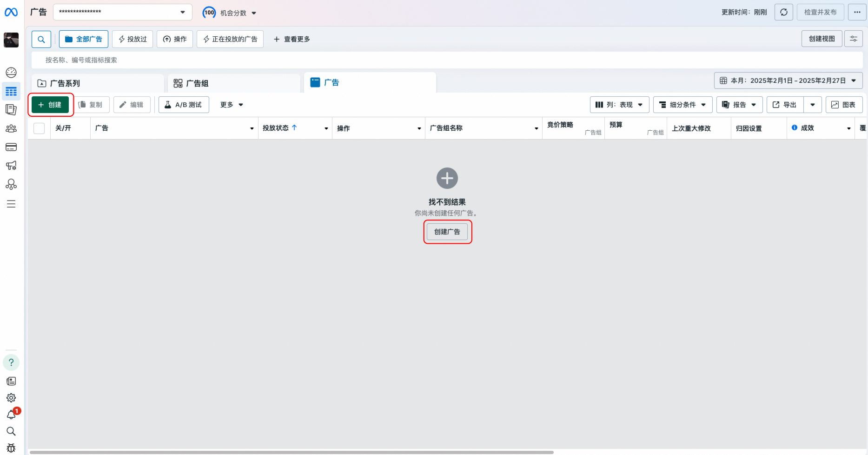This screenshot has height=455, width=868.
Task: Click the chart icon button 图表
Action: pos(844,105)
